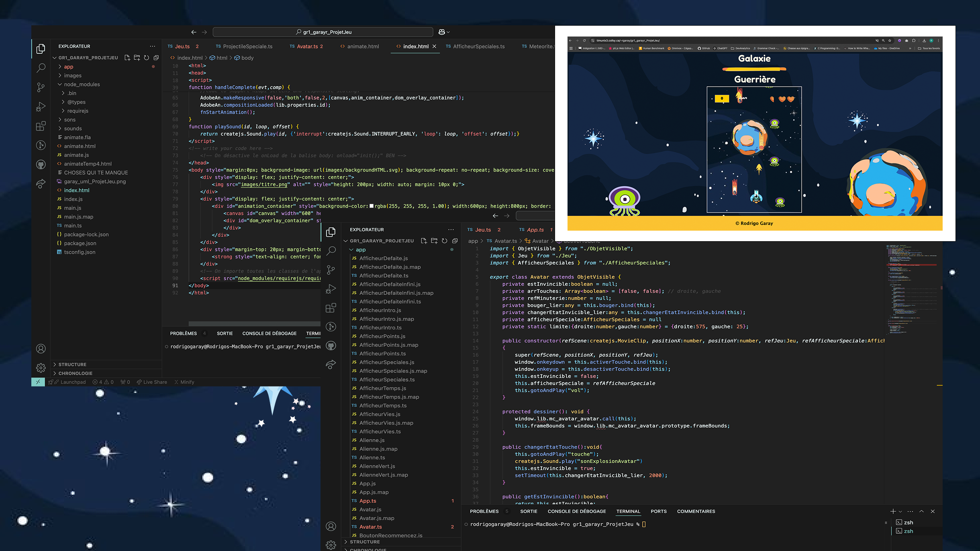Open Source Control view icon

coord(41,87)
